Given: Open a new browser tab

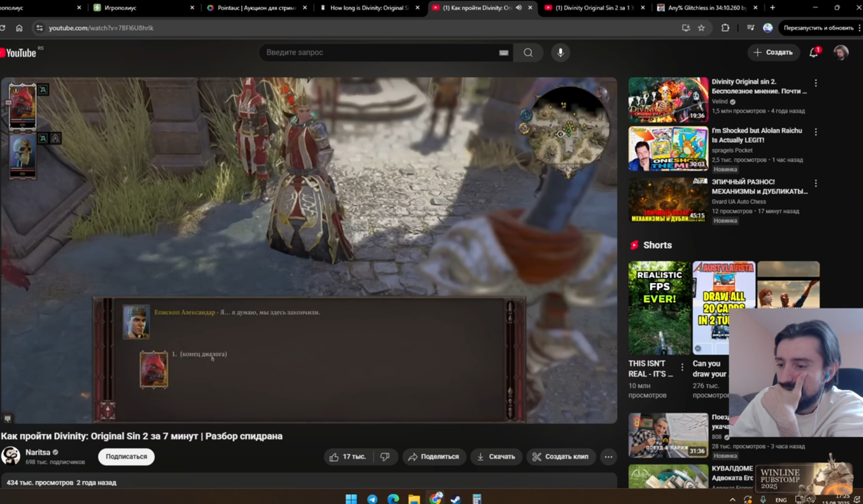Looking at the screenshot, I should pos(772,8).
